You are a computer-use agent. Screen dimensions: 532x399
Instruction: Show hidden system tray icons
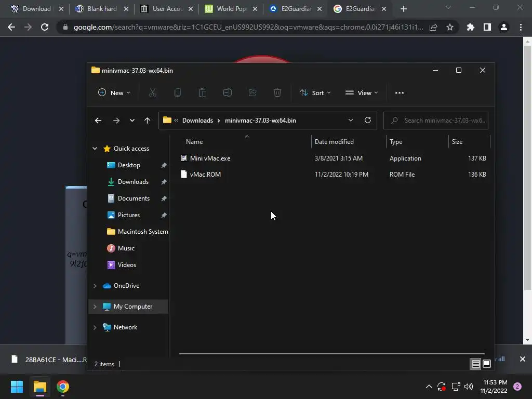(429, 387)
